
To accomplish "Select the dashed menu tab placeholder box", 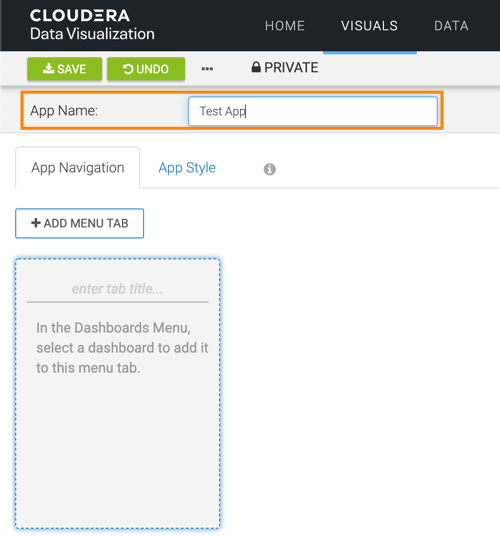I will point(117,393).
